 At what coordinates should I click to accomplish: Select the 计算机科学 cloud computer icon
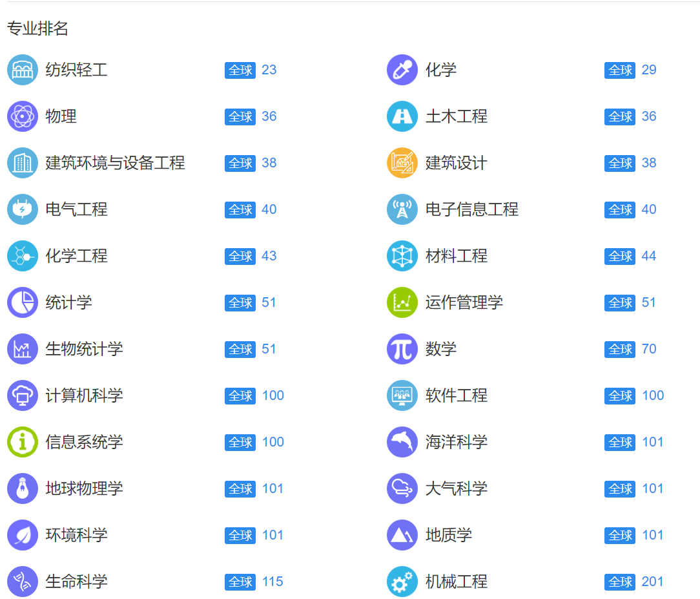coord(22,395)
